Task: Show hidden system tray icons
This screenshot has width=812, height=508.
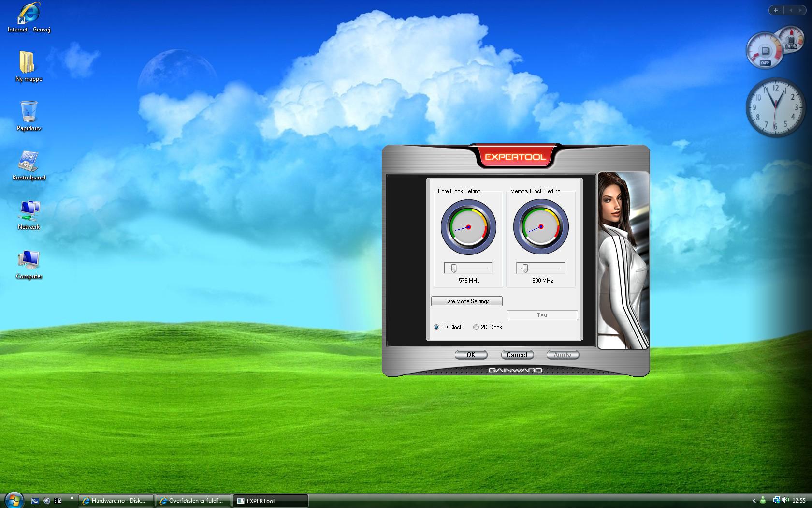Action: 754,501
